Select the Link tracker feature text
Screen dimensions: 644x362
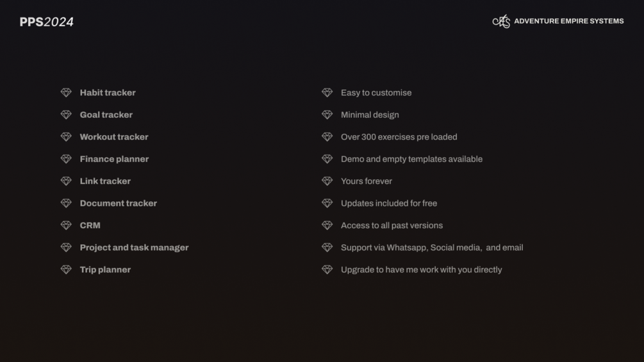click(x=105, y=181)
